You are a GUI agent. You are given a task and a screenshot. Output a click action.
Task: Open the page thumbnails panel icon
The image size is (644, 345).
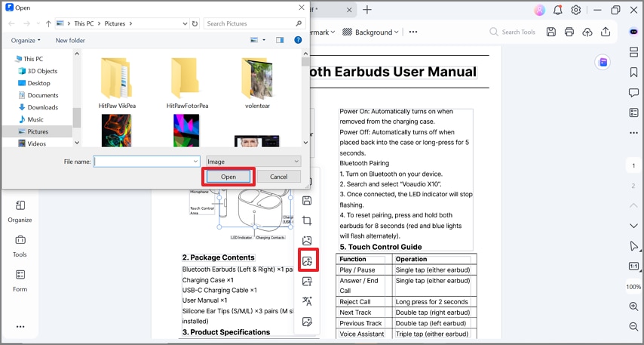tap(633, 52)
